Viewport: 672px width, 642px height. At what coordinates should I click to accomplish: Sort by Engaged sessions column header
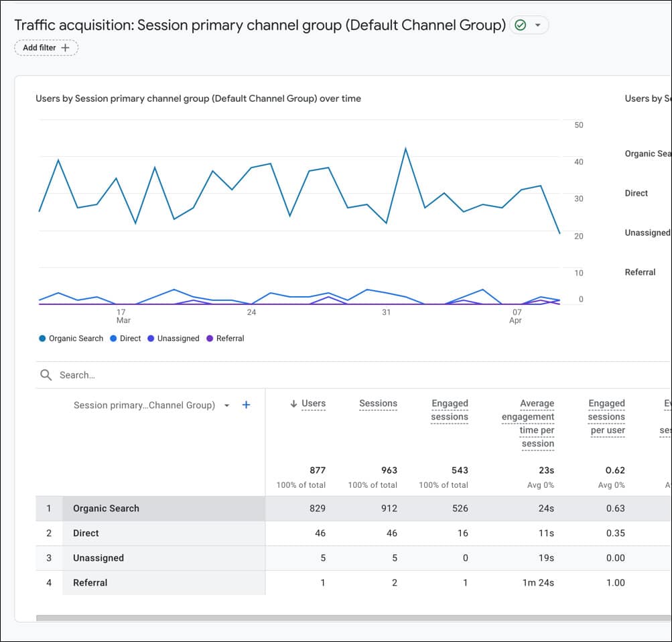tap(450, 410)
